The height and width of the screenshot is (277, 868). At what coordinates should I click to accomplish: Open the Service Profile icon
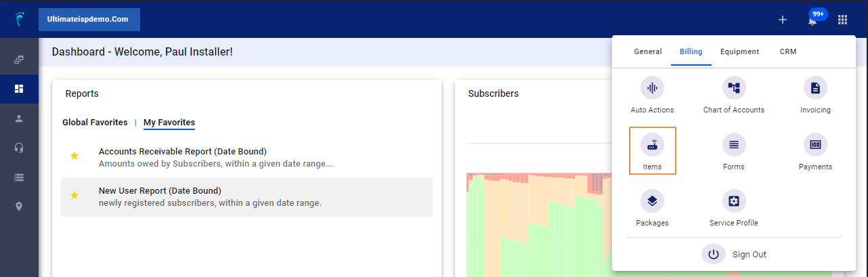coord(734,201)
